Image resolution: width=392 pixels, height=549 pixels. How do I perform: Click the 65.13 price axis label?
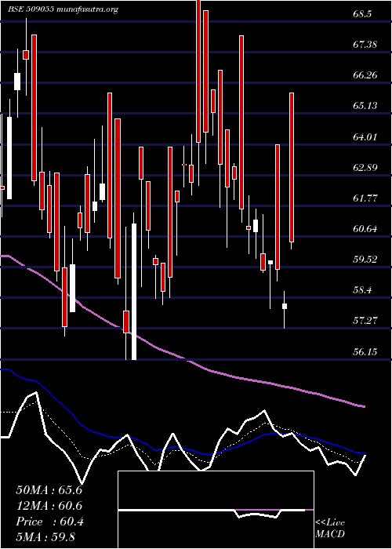(x=365, y=105)
